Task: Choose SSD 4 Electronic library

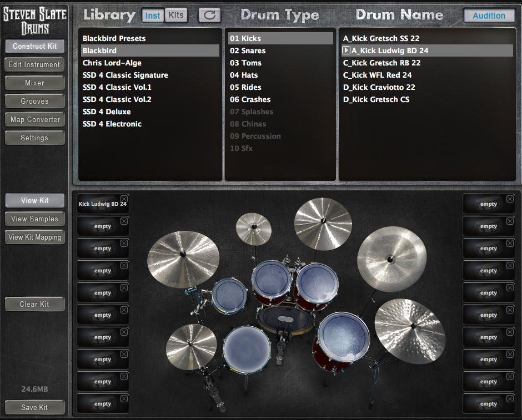Action: [112, 124]
